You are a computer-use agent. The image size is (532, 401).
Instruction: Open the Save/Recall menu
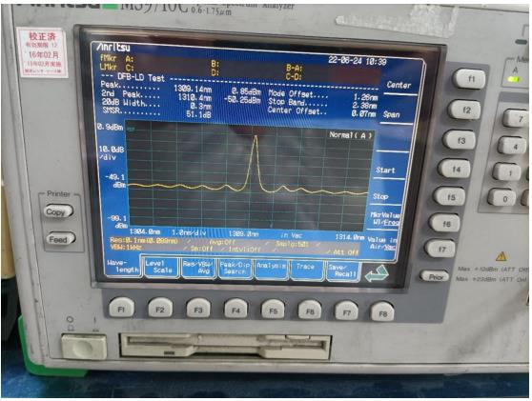point(342,271)
